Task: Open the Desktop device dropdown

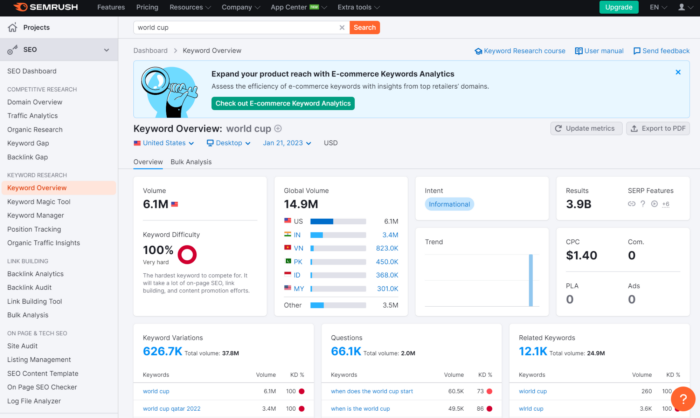Action: coord(228,143)
